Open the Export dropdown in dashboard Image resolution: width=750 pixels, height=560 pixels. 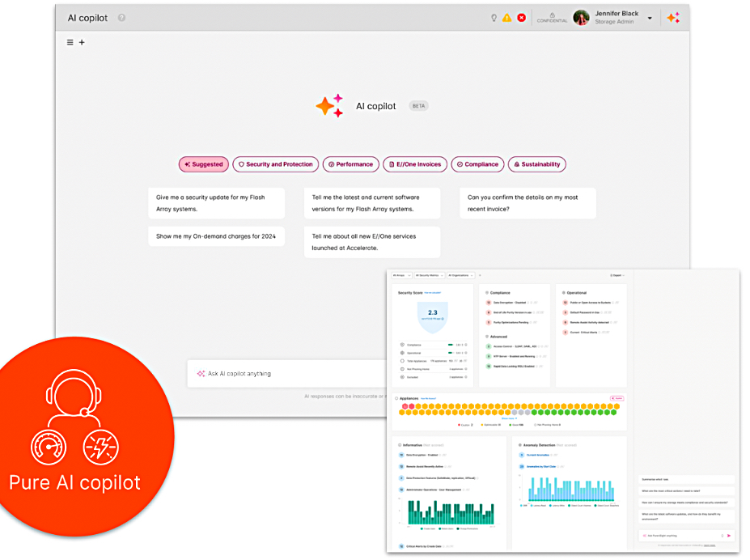pyautogui.click(x=617, y=275)
